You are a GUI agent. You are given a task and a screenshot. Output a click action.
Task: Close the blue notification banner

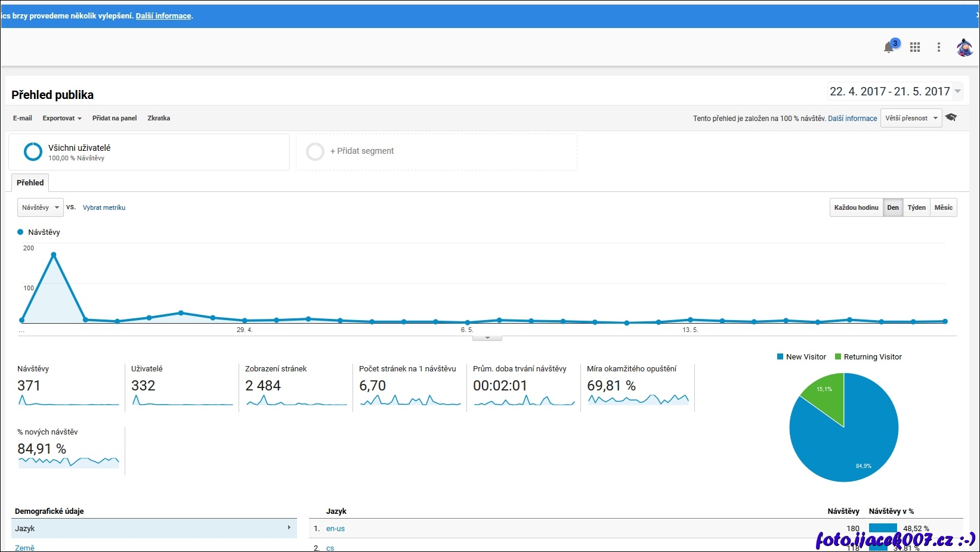976,16
